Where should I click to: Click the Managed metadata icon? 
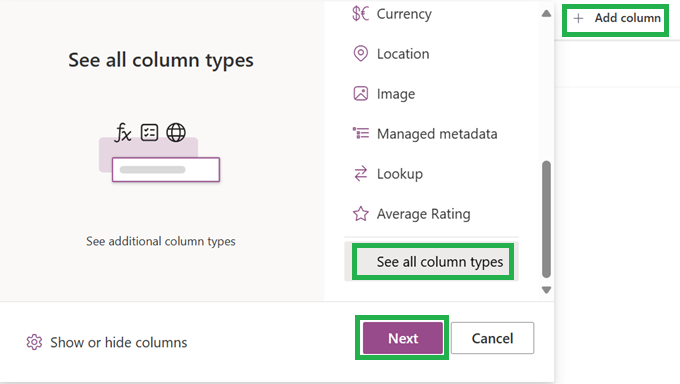pyautogui.click(x=360, y=134)
